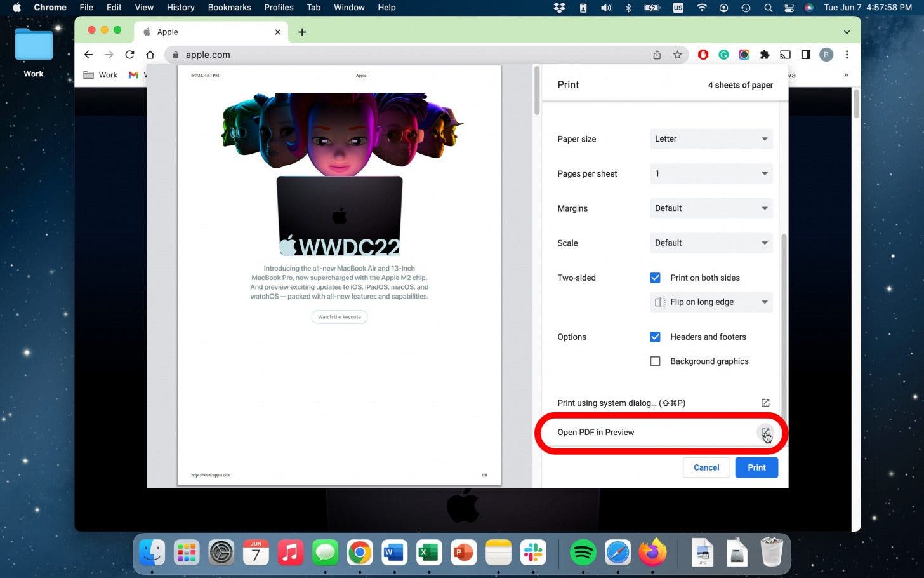Click the Chrome reload page icon
This screenshot has width=924, height=578.
pos(129,55)
